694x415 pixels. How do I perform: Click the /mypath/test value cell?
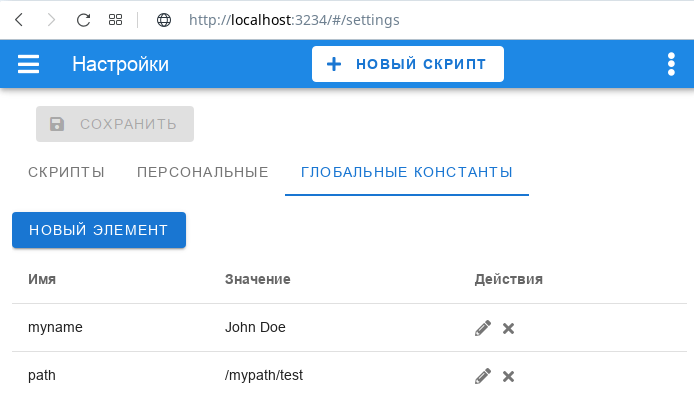click(x=264, y=375)
